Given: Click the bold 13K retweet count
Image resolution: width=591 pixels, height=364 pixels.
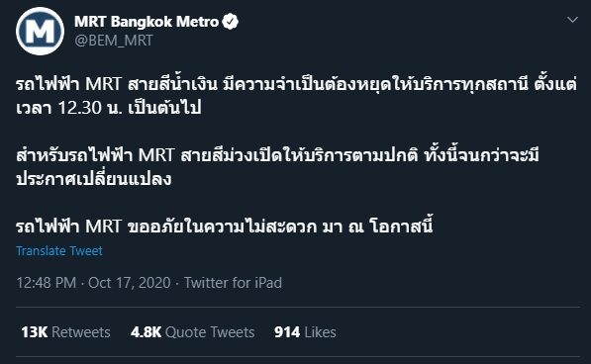Looking at the screenshot, I should (x=35, y=332).
